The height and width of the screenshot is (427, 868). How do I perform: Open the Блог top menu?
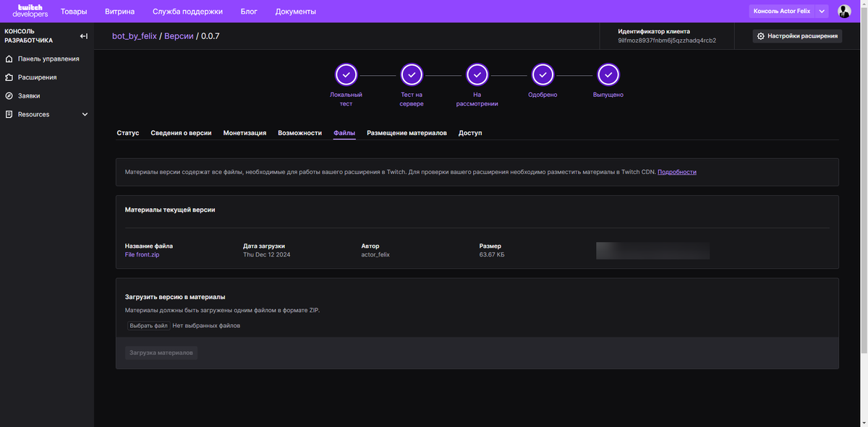[249, 12]
